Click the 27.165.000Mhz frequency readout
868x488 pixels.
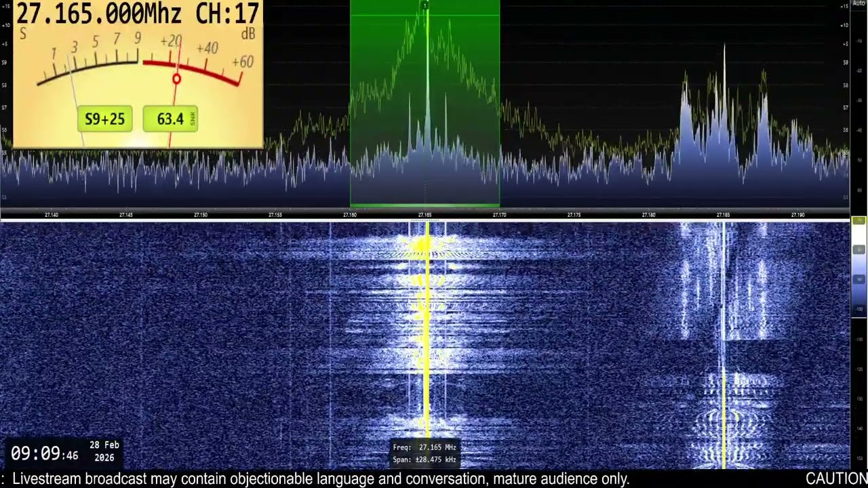tap(100, 14)
